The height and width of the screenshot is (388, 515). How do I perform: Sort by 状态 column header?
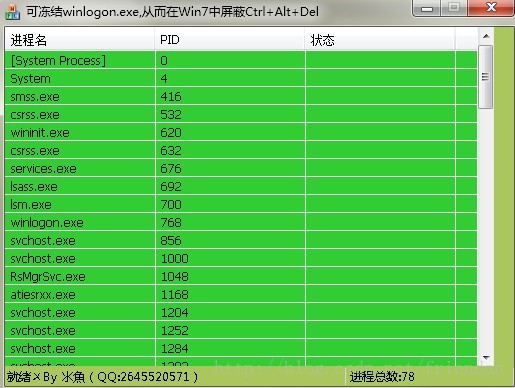[380, 40]
